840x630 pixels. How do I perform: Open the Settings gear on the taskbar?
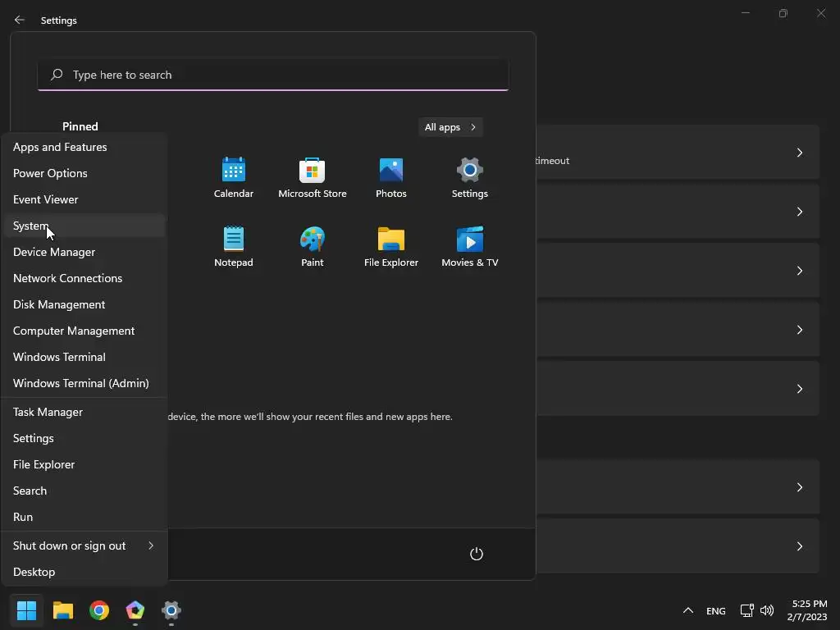tap(171, 610)
